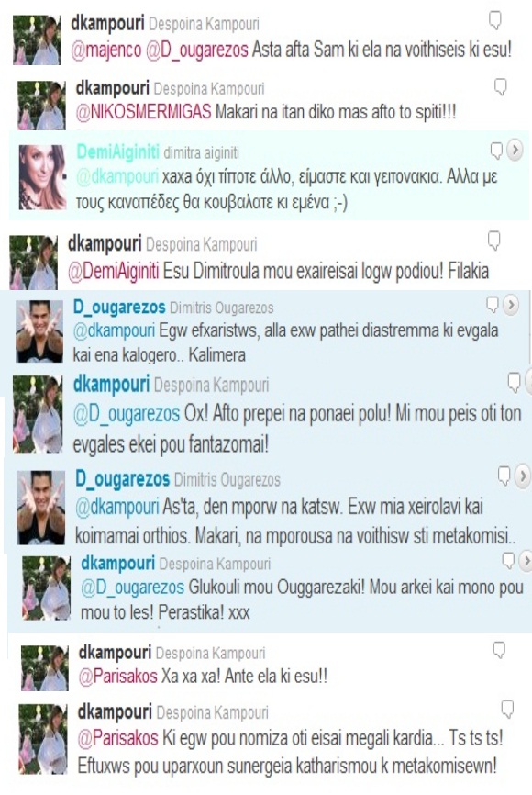Screen dimensions: 532x795
Task: Click the speech bubble icon on DemiAiginiti's tweet
Action: click(496, 150)
